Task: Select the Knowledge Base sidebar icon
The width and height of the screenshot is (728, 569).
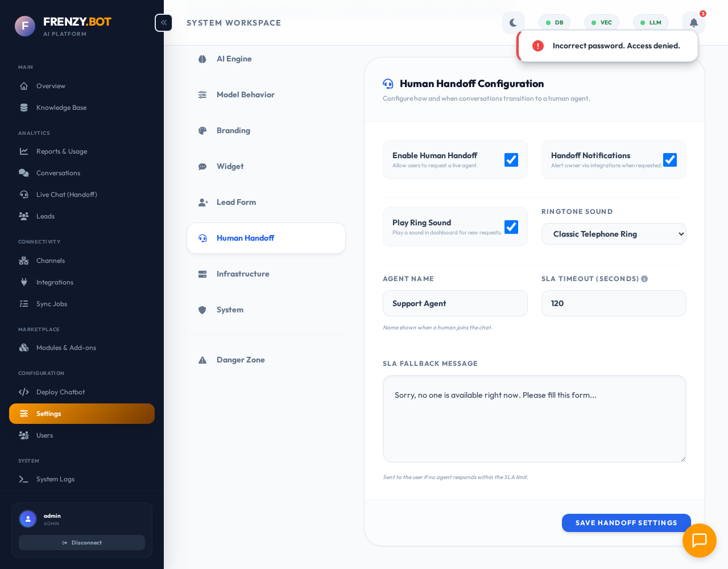Action: pyautogui.click(x=23, y=108)
